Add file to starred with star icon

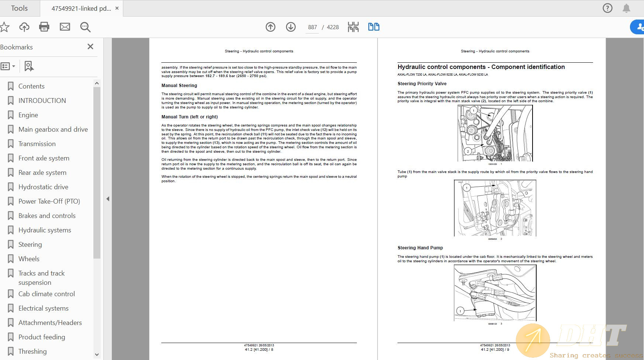coord(4,27)
